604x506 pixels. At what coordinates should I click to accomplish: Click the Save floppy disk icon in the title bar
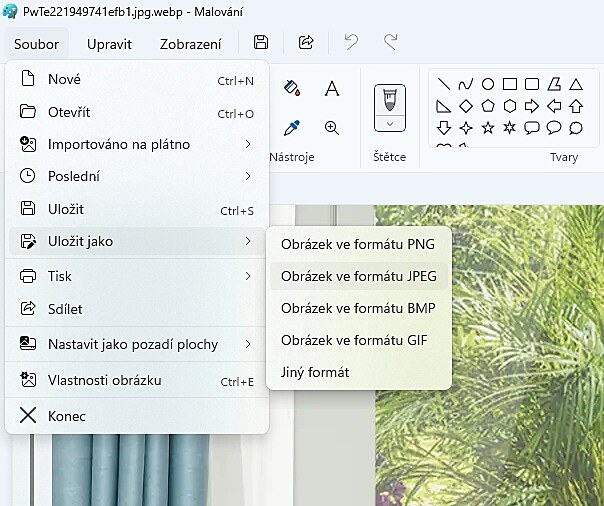[x=261, y=43]
